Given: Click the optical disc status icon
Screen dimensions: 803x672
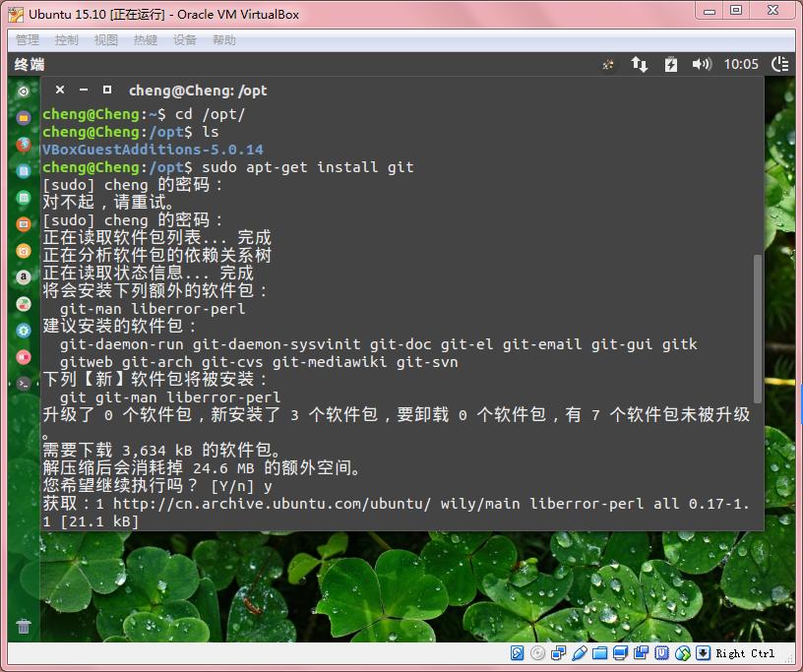Looking at the screenshot, I should (x=537, y=653).
